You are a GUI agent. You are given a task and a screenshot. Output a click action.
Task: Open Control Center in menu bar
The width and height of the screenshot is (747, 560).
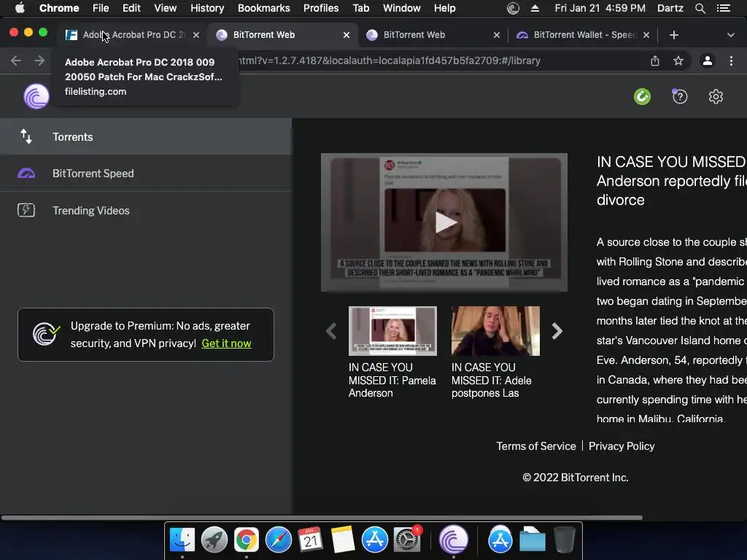tap(723, 8)
